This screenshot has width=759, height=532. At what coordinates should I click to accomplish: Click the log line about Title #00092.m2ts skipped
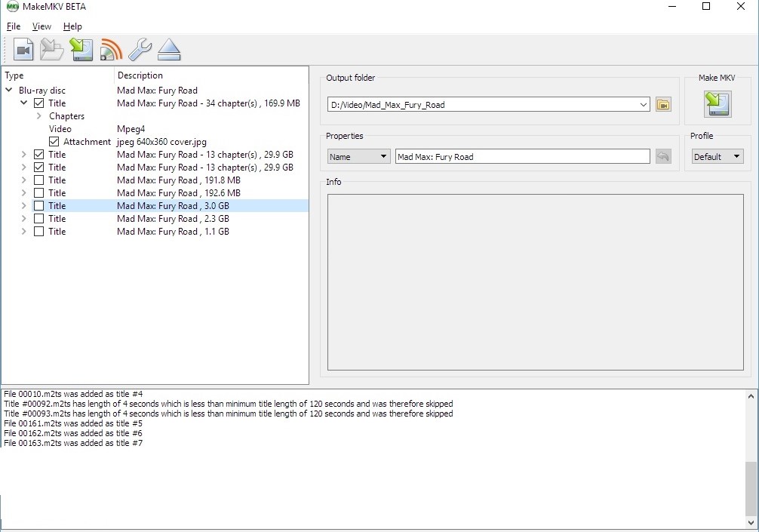(229, 404)
